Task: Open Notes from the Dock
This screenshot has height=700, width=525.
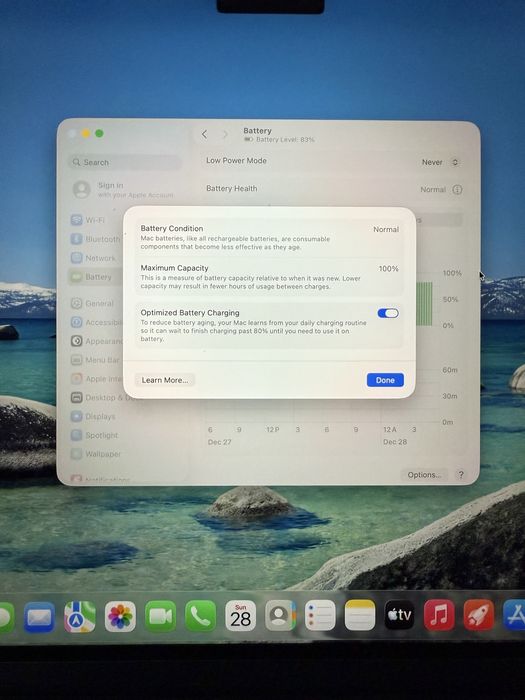Action: coord(360,615)
